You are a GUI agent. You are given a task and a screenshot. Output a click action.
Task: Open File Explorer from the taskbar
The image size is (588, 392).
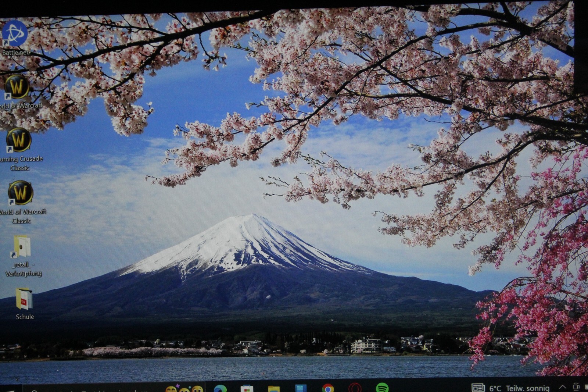[x=274, y=389]
